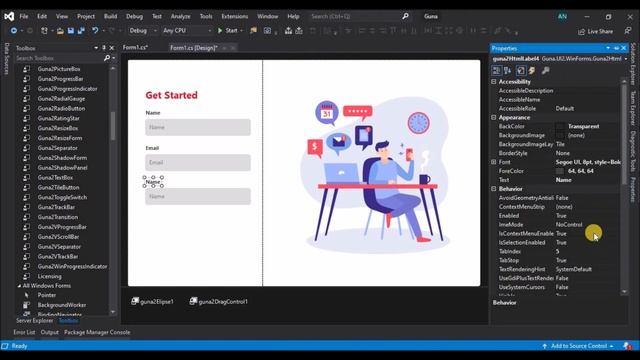640x360 pixels.
Task: Select the guna2DragControl1 tray component
Action: tap(218, 302)
